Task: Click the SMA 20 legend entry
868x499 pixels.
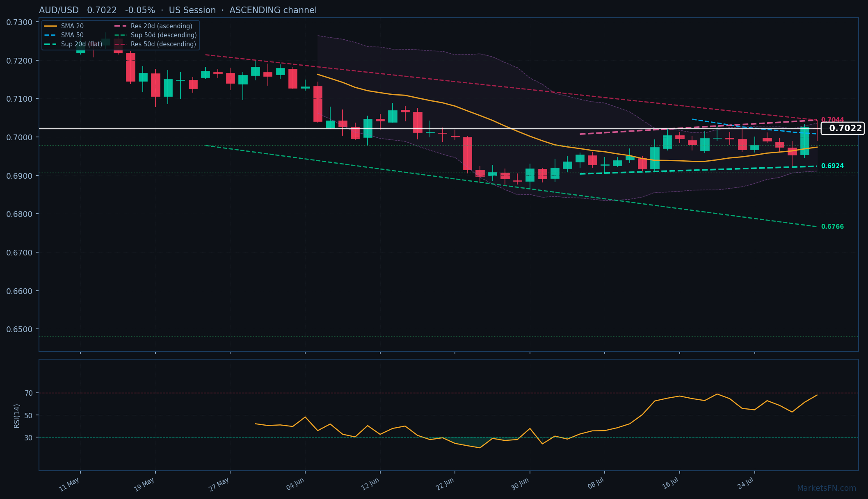Action: pyautogui.click(x=64, y=26)
